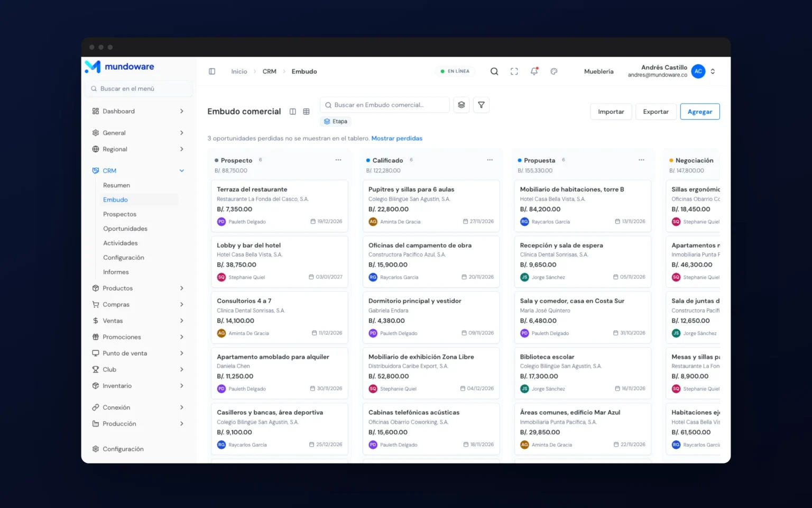The height and width of the screenshot is (508, 812).
Task: Expand the Dashboard menu
Action: tap(139, 111)
